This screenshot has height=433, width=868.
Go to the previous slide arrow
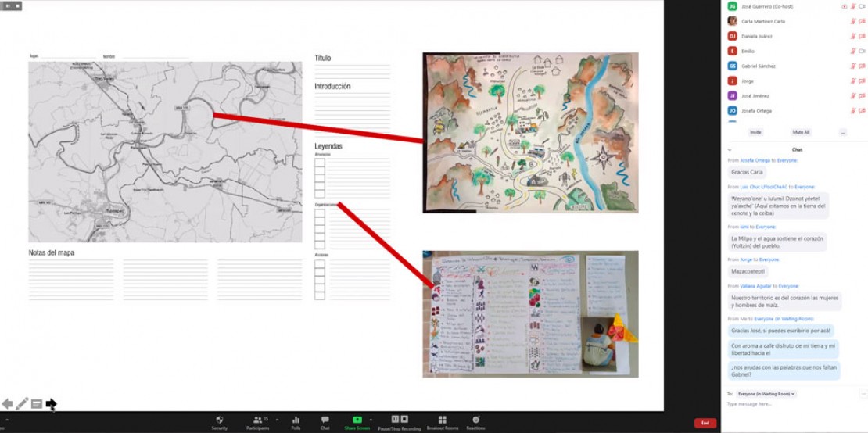point(7,404)
